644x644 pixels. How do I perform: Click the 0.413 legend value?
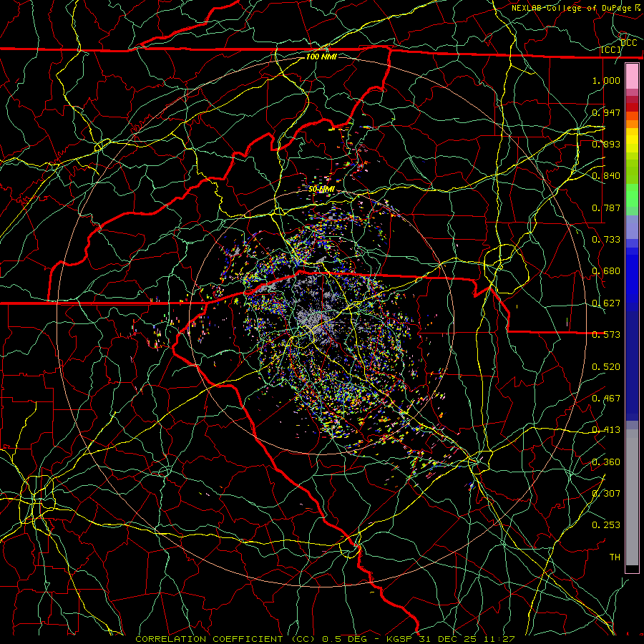pyautogui.click(x=606, y=430)
